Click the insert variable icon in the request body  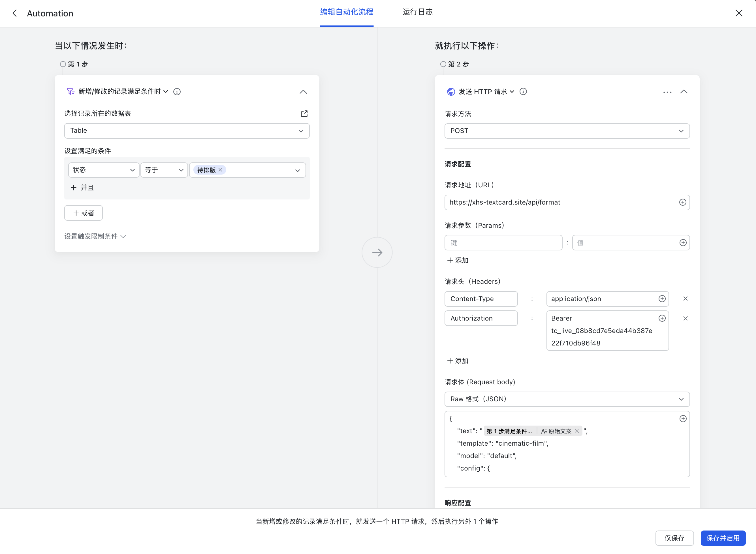tap(683, 418)
